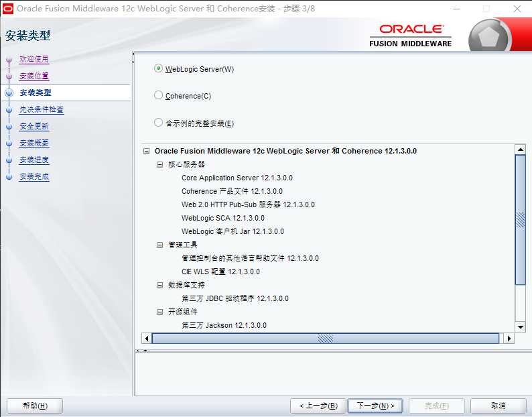This screenshot has width=532, height=417.
Task: Select CIE WLS 配置 12.1.3.0.0 row
Action: pyautogui.click(x=220, y=272)
